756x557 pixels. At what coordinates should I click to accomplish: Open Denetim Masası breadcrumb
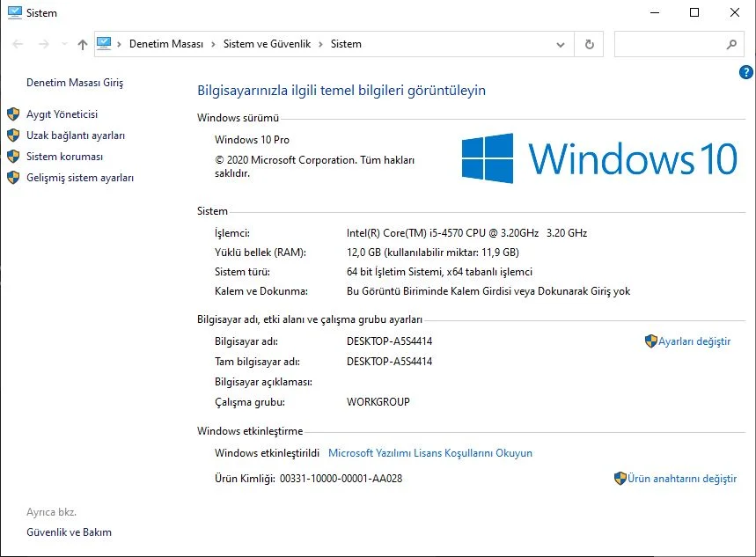166,44
